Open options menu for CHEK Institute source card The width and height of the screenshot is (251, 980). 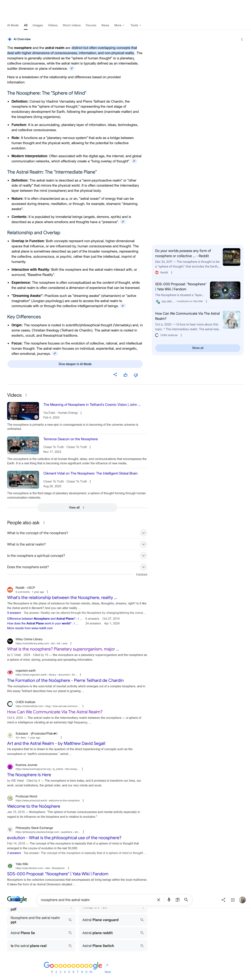coord(181,335)
